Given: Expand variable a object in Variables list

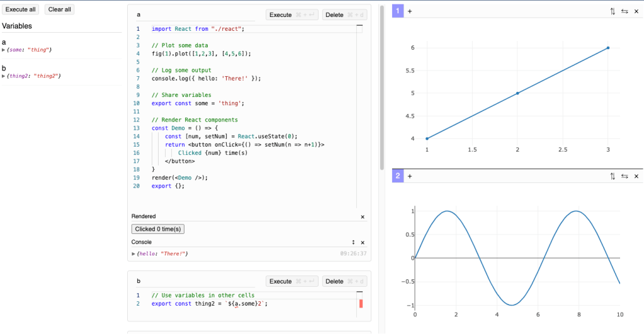Looking at the screenshot, I should (x=4, y=50).
